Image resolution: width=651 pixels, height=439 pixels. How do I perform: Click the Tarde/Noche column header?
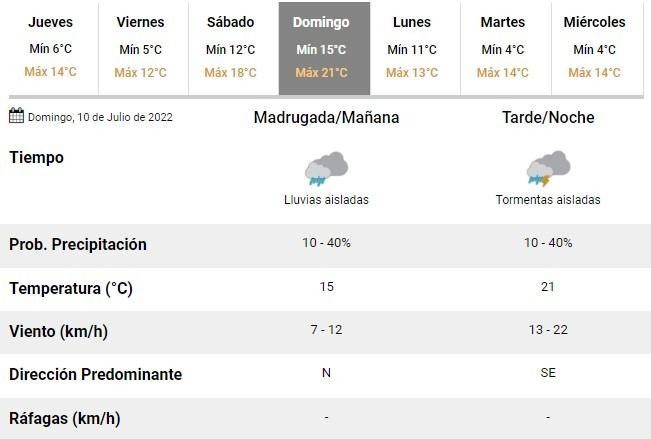click(x=548, y=117)
